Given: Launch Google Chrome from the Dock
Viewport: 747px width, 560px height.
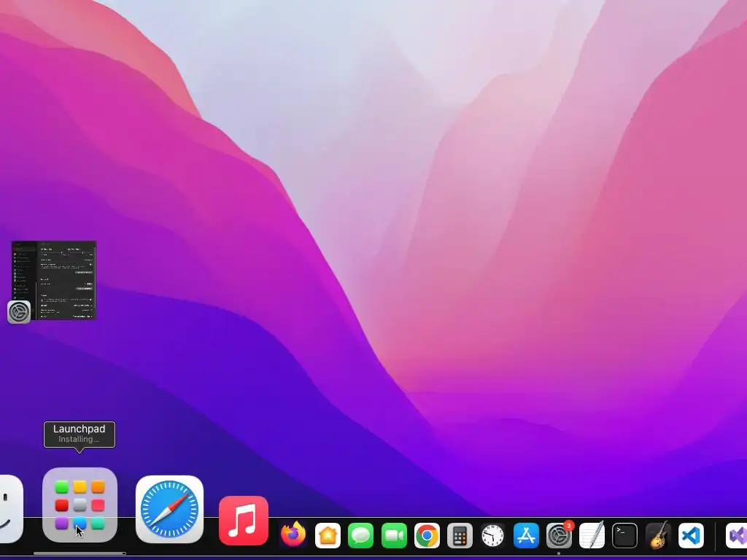Looking at the screenshot, I should (427, 536).
